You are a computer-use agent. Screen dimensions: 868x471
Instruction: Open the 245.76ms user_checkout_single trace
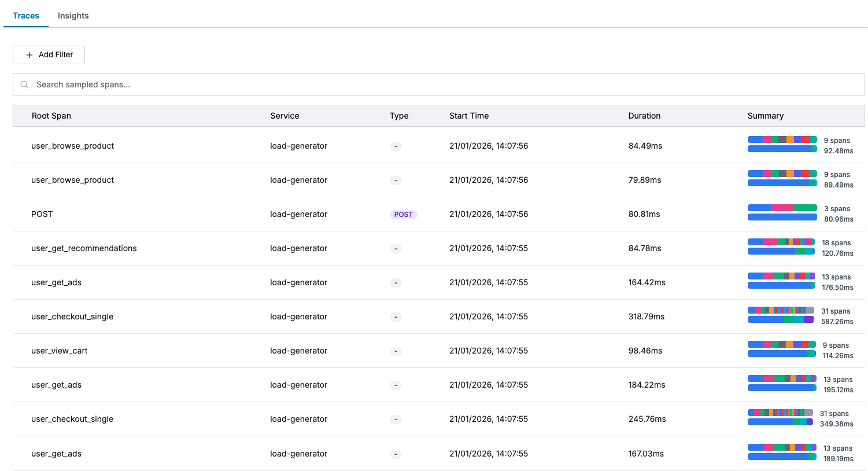point(72,419)
